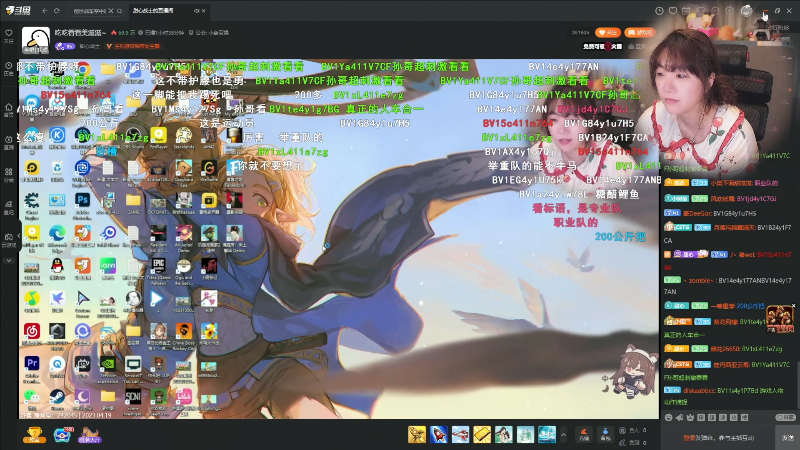The width and height of the screenshot is (800, 450).
Task: Open the 关注 heart item in the left sidebar
Action: [9, 36]
